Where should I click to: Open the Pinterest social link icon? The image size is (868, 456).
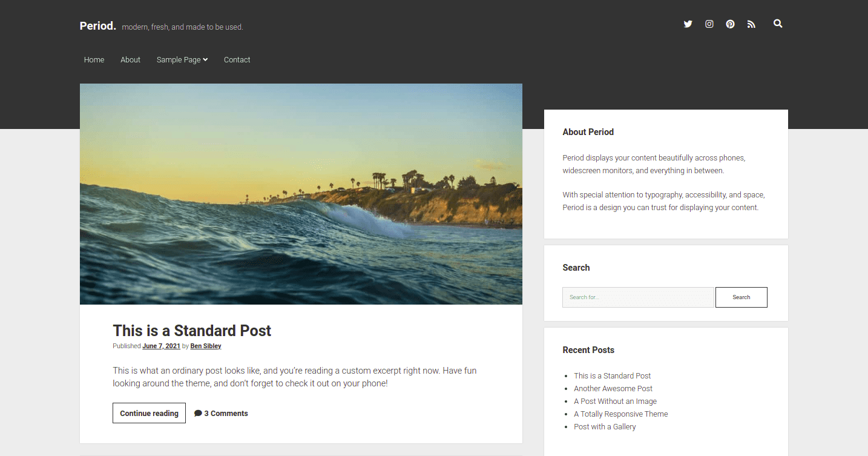click(731, 24)
